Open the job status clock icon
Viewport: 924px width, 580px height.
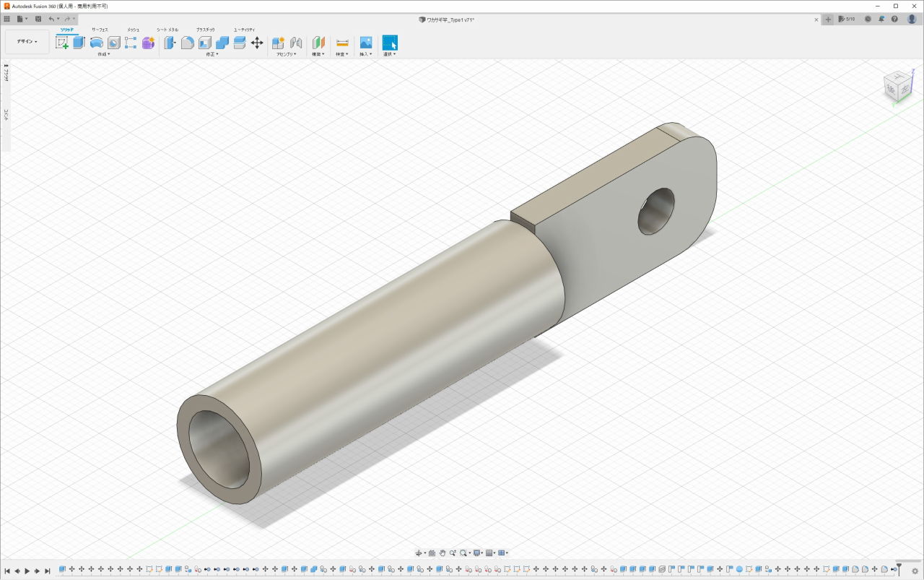(x=868, y=20)
